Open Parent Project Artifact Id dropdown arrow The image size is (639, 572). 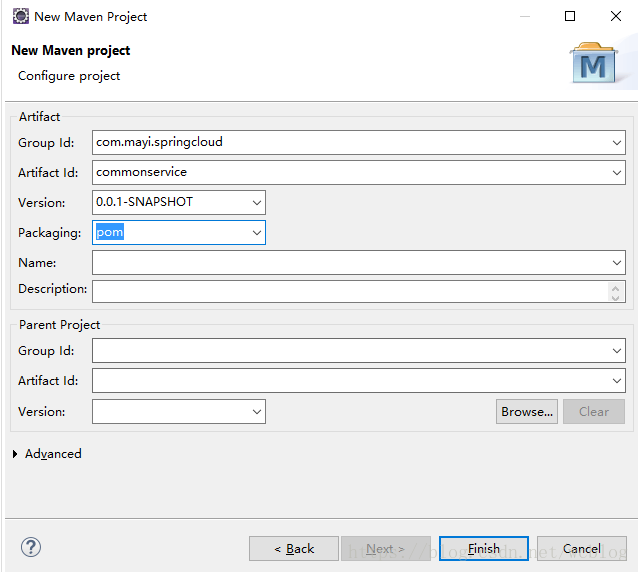click(617, 381)
